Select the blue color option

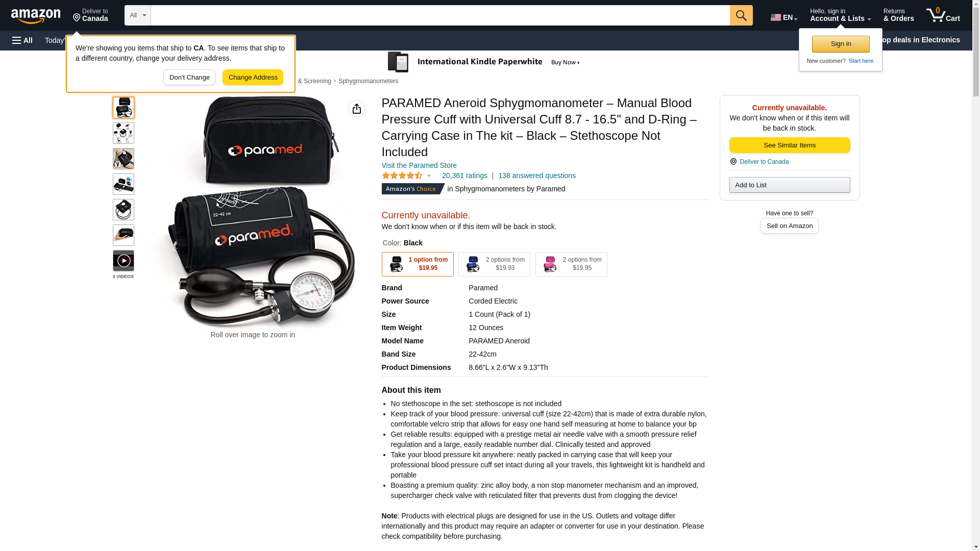pos(494,264)
